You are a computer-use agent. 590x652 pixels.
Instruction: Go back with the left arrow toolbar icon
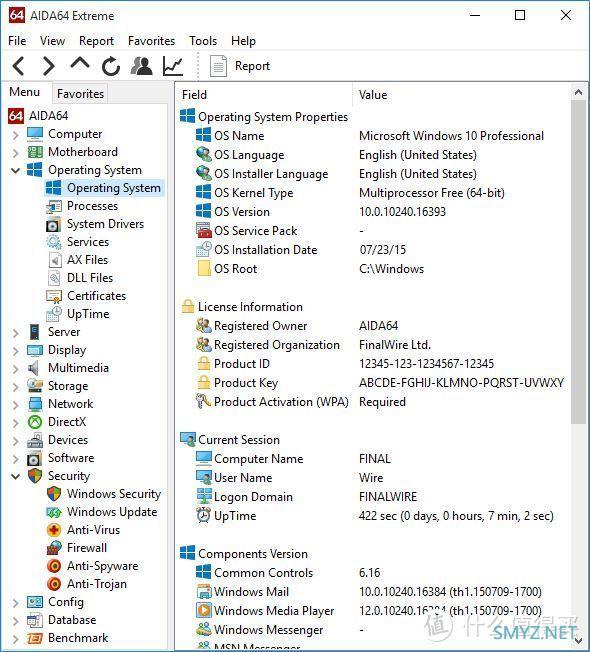click(x=18, y=66)
